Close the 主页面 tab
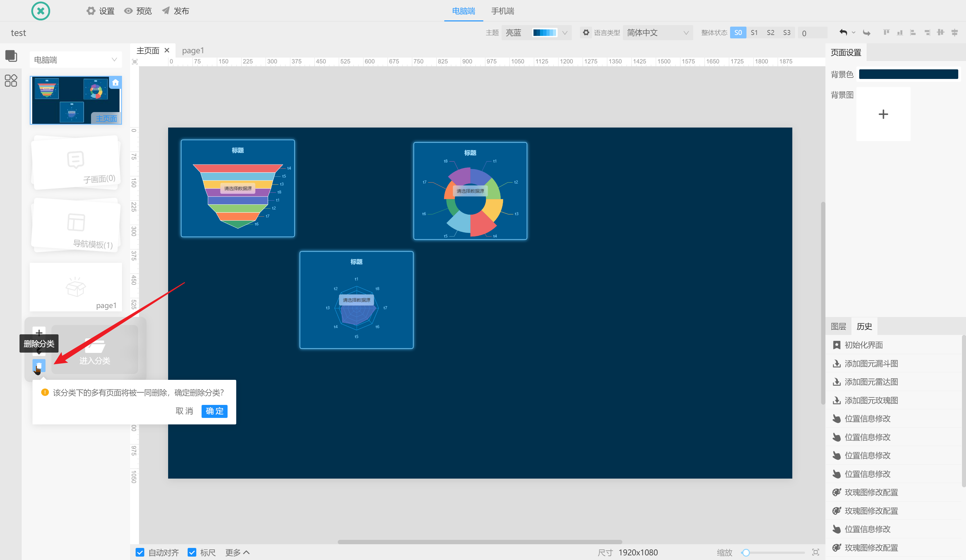This screenshot has width=966, height=560. pyautogui.click(x=167, y=50)
